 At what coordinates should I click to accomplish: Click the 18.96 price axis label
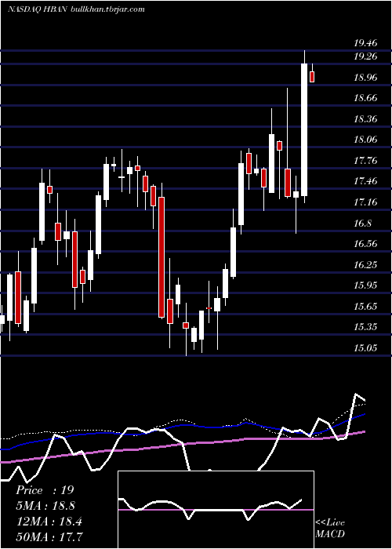click(x=365, y=78)
